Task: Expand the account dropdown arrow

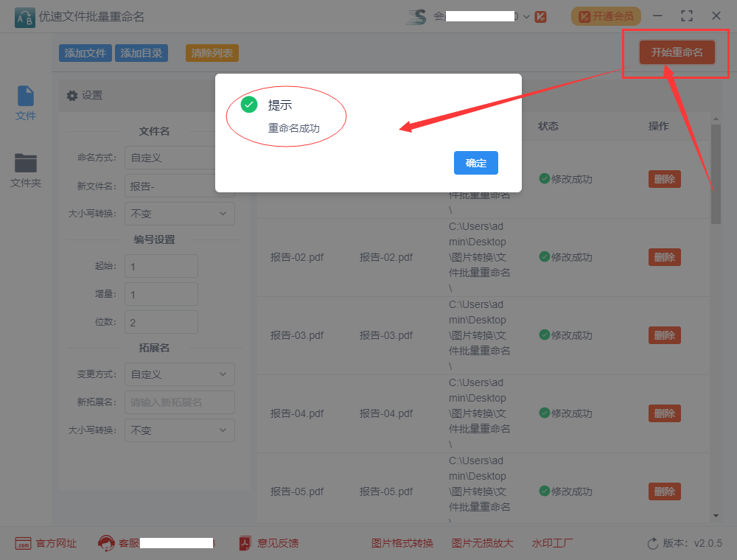Action: [526, 17]
